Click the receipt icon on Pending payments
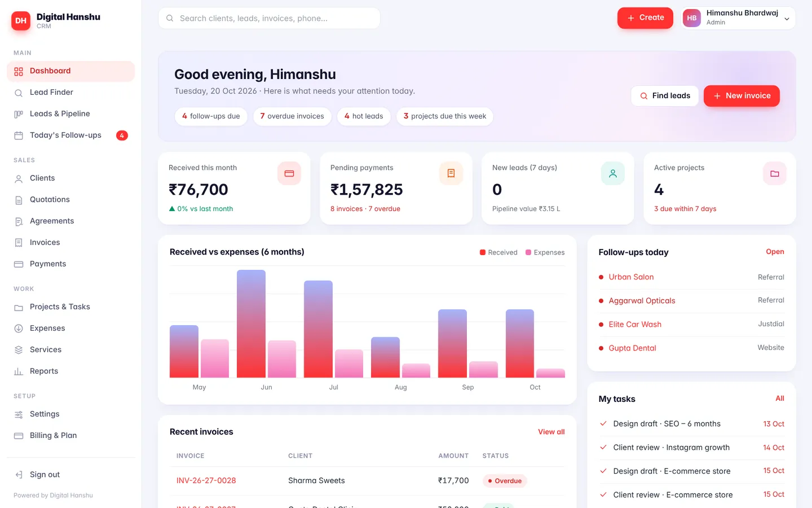Image resolution: width=812 pixels, height=508 pixels. (x=451, y=173)
